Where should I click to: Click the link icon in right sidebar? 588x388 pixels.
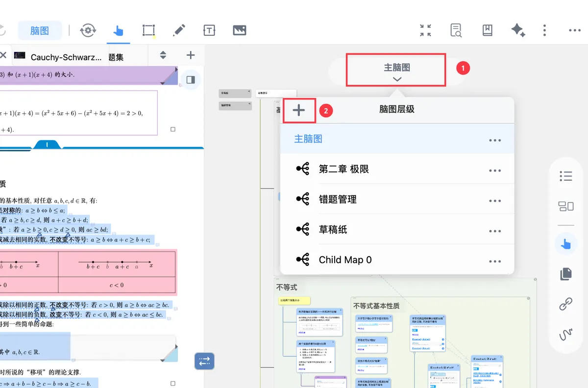[x=566, y=304]
